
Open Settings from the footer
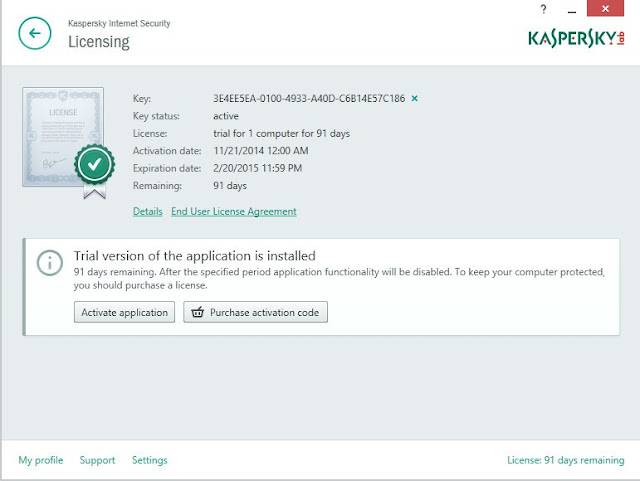tap(150, 460)
